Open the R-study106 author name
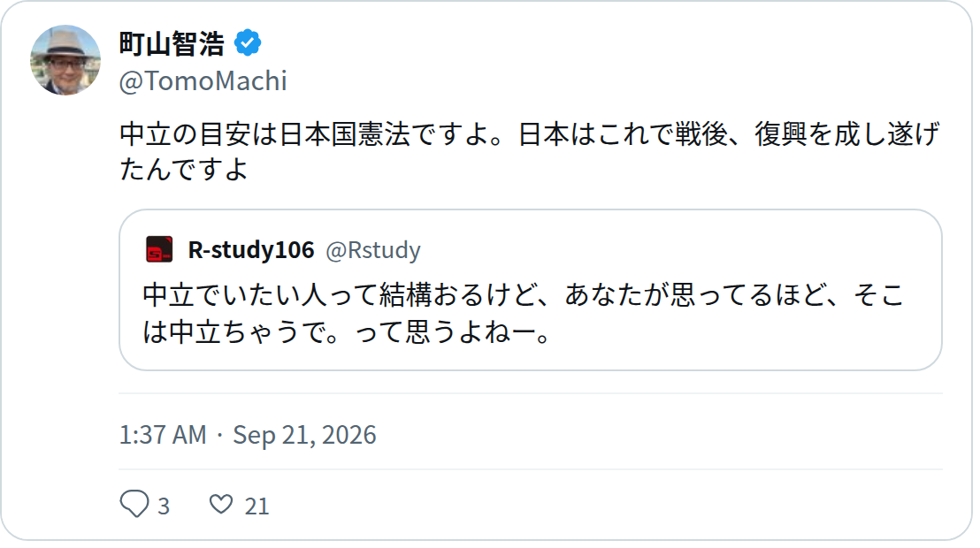The height and width of the screenshot is (548, 980). coord(251,250)
